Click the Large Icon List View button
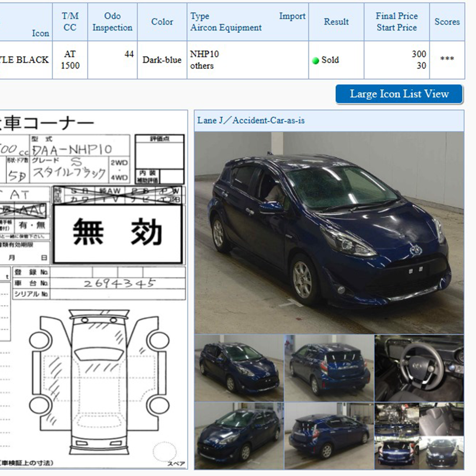Screen dimensions: 476x476 click(x=399, y=94)
